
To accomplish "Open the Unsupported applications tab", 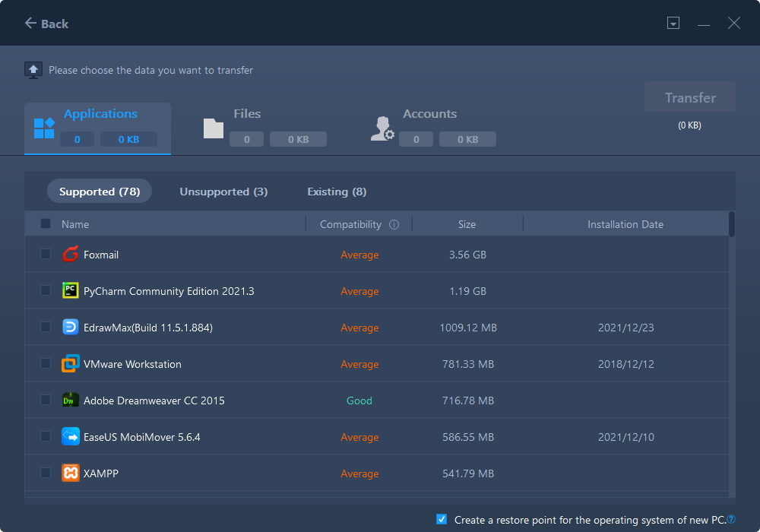I will [x=223, y=192].
